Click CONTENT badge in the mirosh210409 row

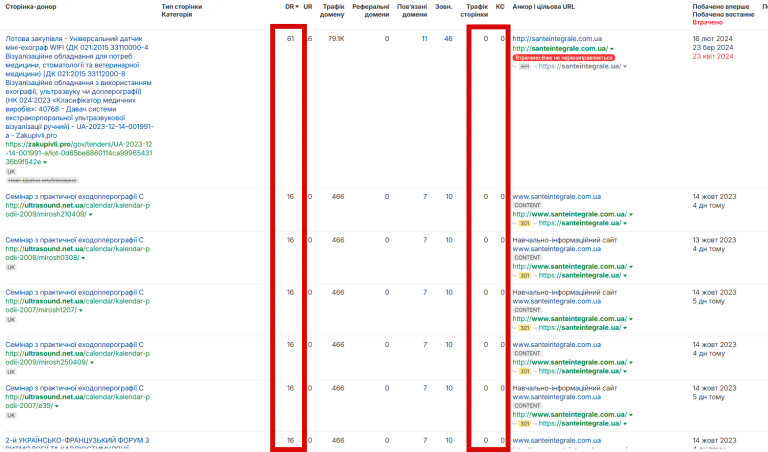[527, 206]
